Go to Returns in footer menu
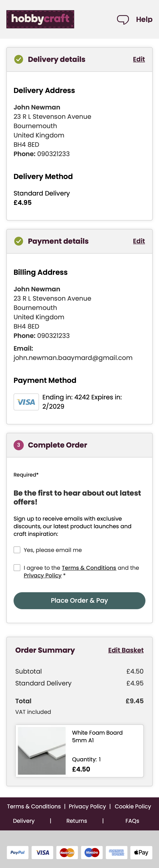The image size is (159, 868). [x=76, y=821]
